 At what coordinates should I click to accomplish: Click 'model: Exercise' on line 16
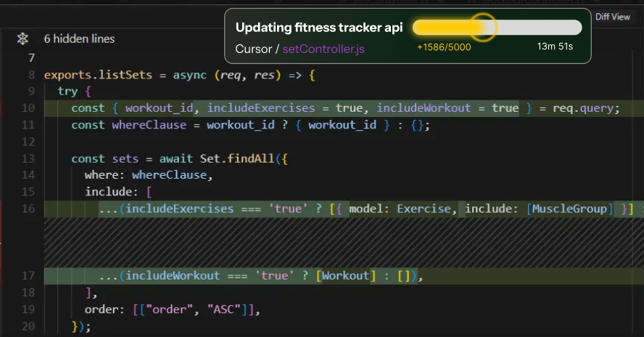(400, 208)
